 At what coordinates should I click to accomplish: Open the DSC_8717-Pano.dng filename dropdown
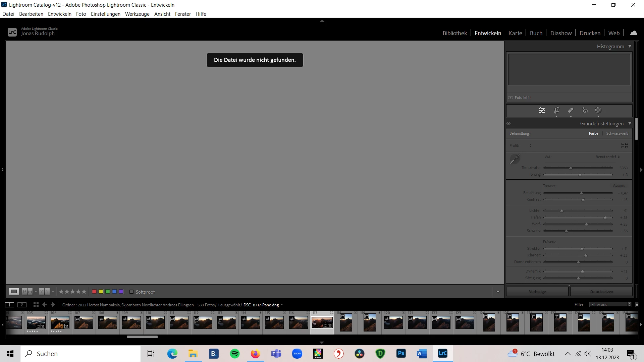coord(282,305)
